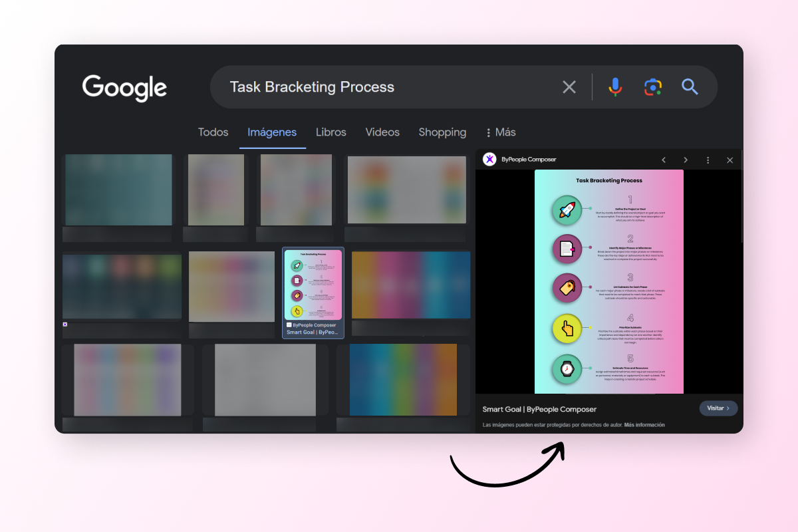Open Google Lens image search
Viewport: 798px width, 532px height.
653,87
